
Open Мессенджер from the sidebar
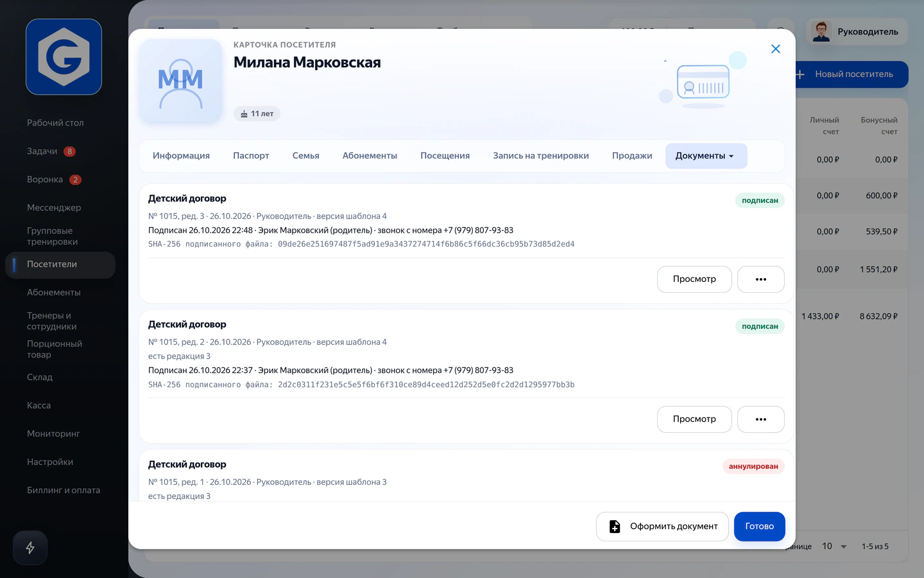54,207
